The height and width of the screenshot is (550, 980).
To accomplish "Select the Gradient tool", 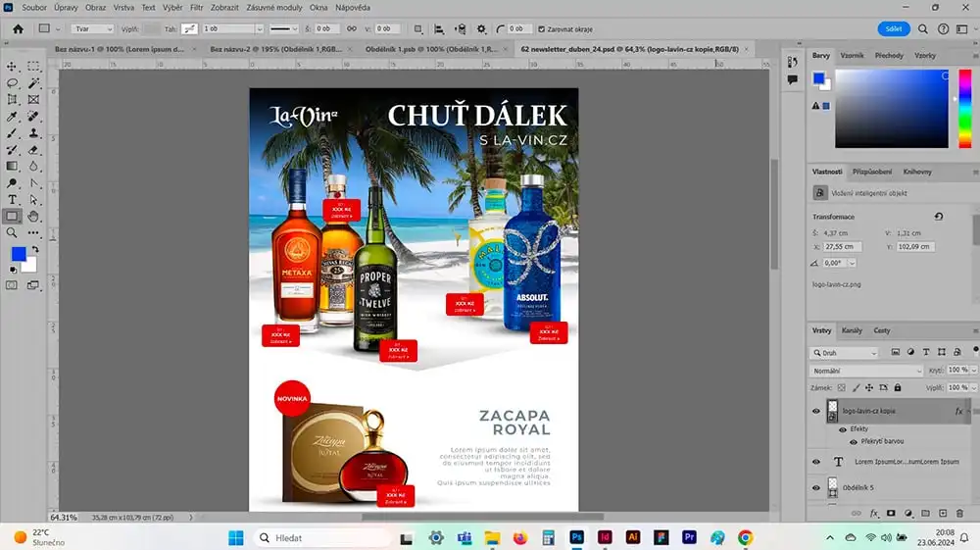I will (12, 167).
